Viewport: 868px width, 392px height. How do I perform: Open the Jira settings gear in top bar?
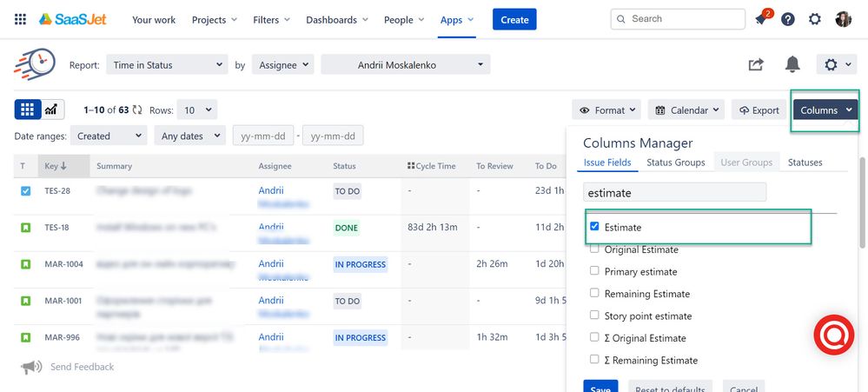(815, 19)
